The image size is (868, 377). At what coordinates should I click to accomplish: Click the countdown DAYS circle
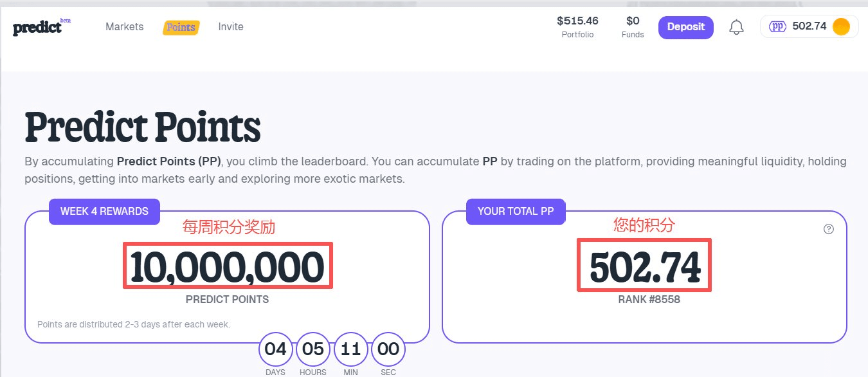275,349
